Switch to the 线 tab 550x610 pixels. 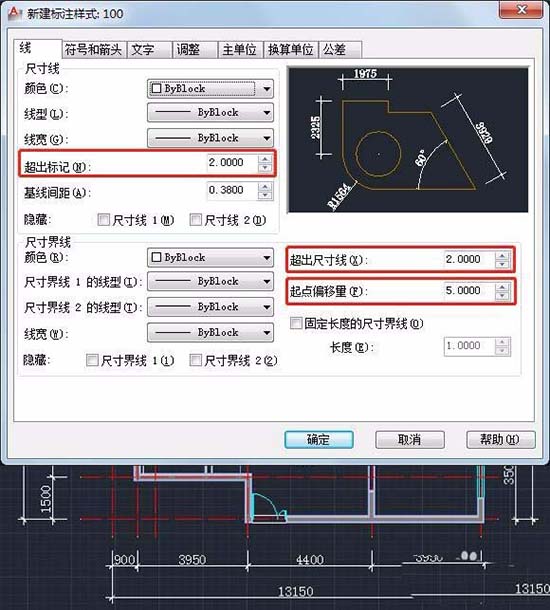pyautogui.click(x=37, y=48)
